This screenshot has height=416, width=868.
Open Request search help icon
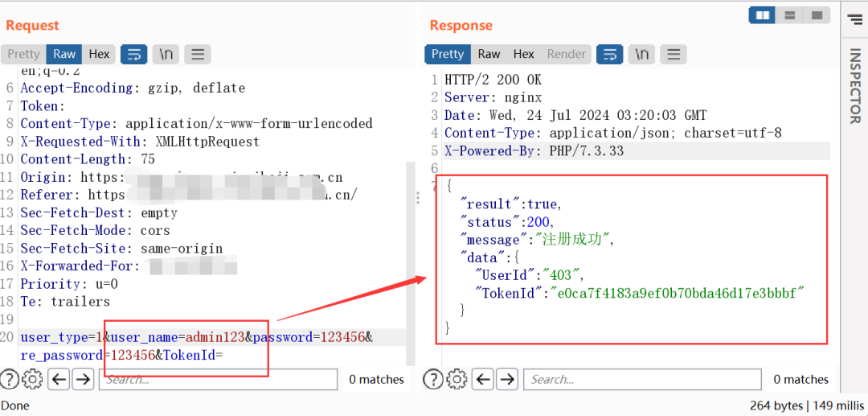(10, 380)
